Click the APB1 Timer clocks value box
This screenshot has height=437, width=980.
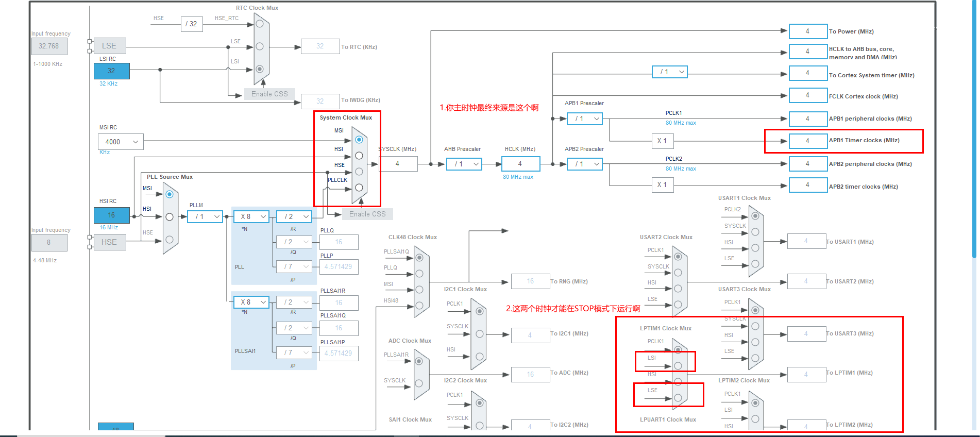click(808, 141)
